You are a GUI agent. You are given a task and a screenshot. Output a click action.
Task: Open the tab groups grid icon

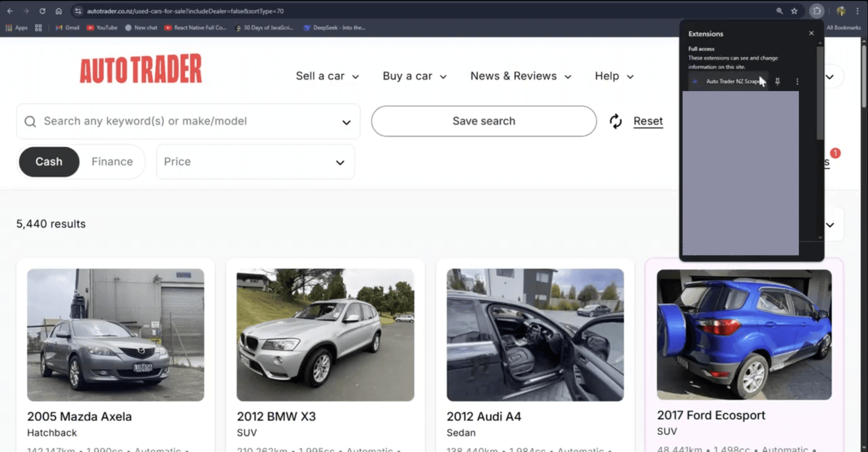(38, 28)
